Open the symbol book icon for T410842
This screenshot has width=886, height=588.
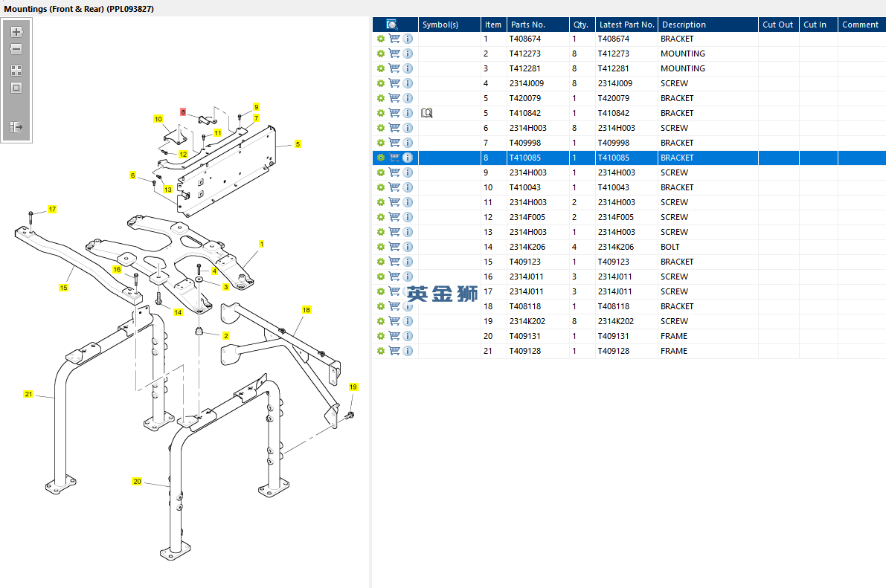pyautogui.click(x=426, y=113)
